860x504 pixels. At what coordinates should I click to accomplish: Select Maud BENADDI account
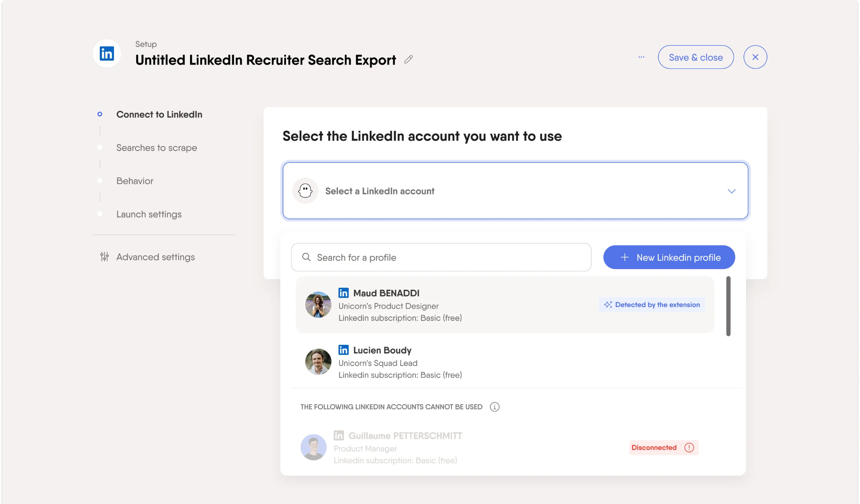point(505,305)
